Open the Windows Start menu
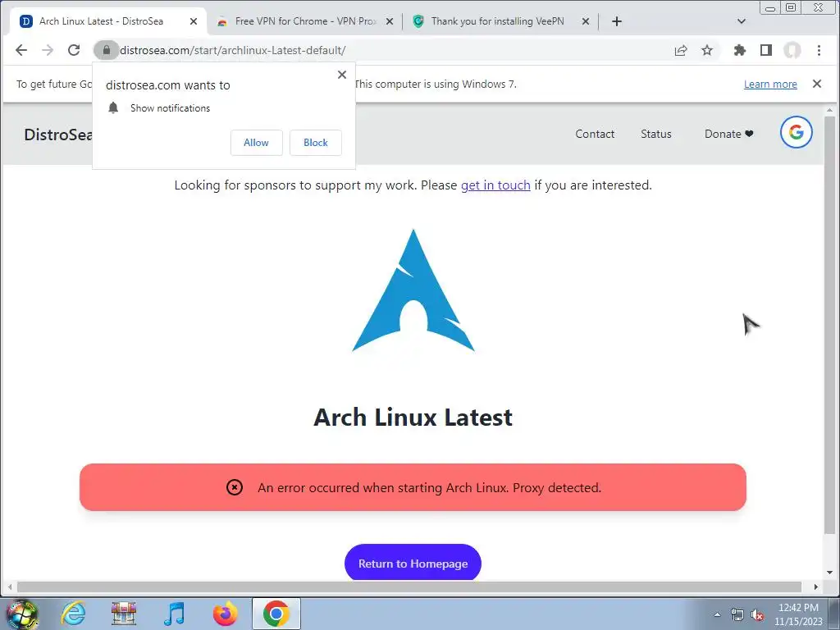This screenshot has width=840, height=630. [x=21, y=614]
